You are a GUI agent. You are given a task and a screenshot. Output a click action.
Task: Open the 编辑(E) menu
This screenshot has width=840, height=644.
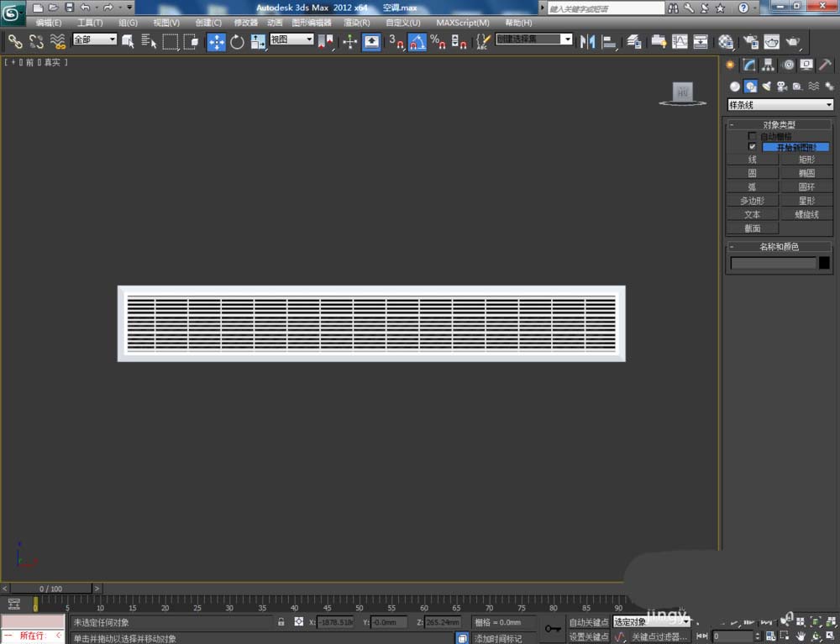coord(49,23)
